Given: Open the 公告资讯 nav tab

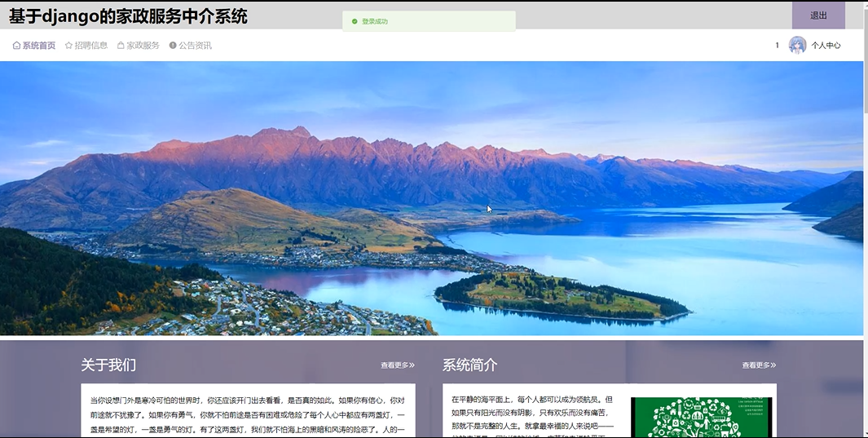Looking at the screenshot, I should click(x=191, y=46).
